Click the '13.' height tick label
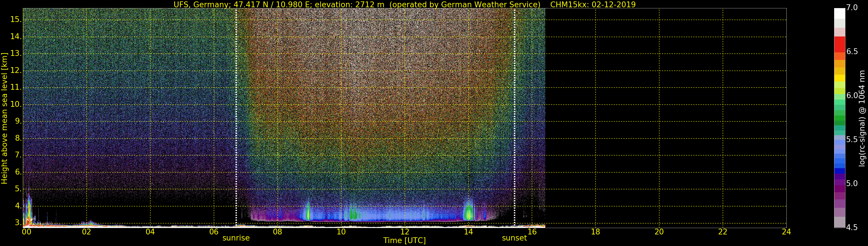This screenshot has height=246, width=868. click(16, 53)
